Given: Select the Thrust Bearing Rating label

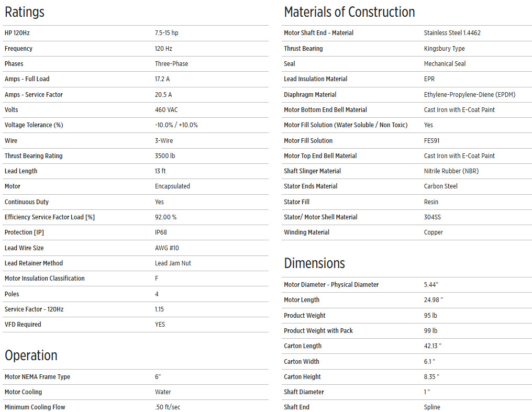Looking at the screenshot, I should point(34,156).
